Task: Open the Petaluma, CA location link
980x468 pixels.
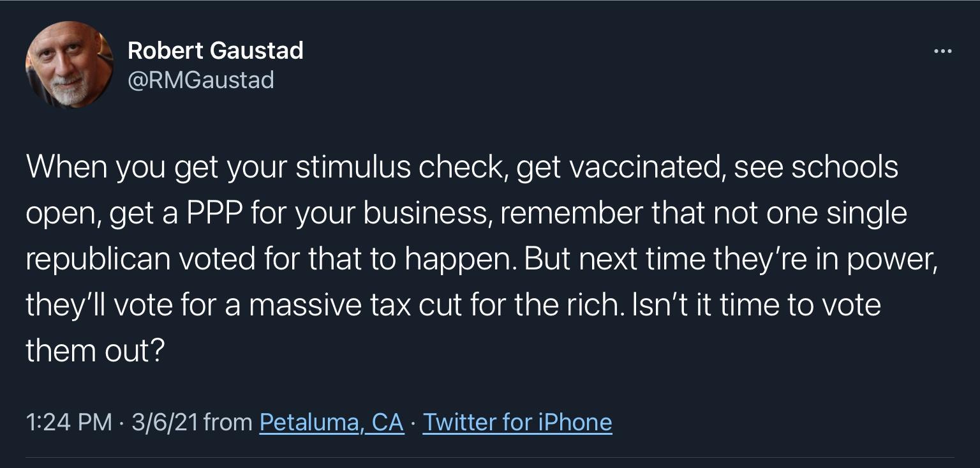Action: click(332, 422)
